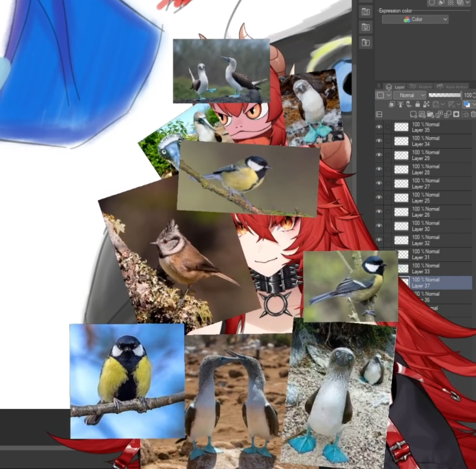
Task: Click the Set Showing Ruler Range icon
Action: click(452, 105)
